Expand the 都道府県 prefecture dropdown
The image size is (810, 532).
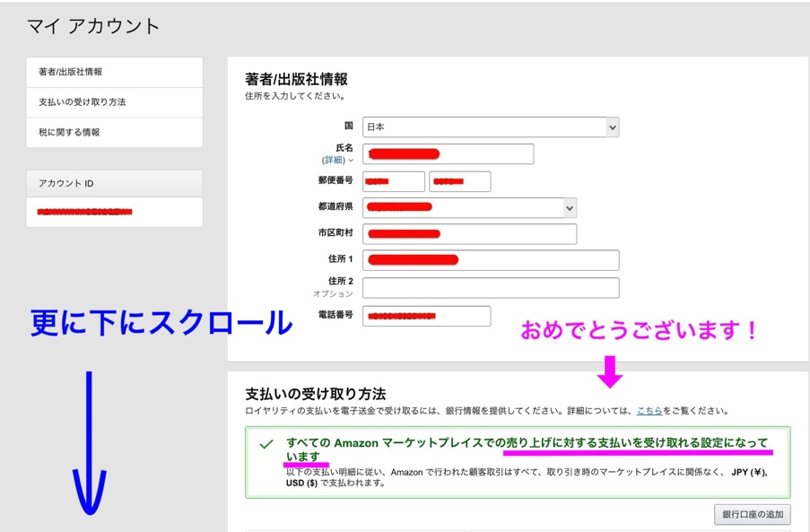(469, 207)
